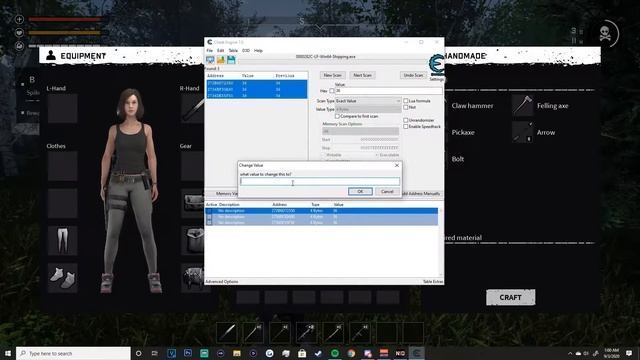
Task: Toggle Active checkbox on dark-blue table row
Action: click(x=209, y=211)
